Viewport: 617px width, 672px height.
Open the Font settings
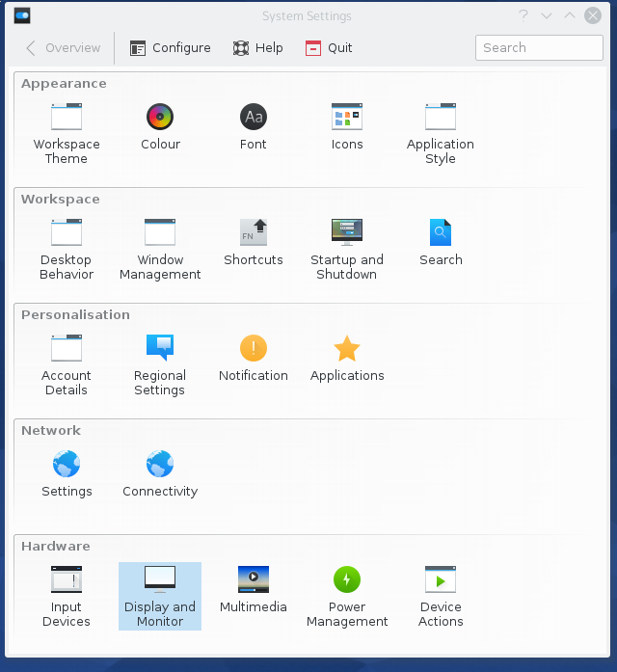tap(254, 126)
